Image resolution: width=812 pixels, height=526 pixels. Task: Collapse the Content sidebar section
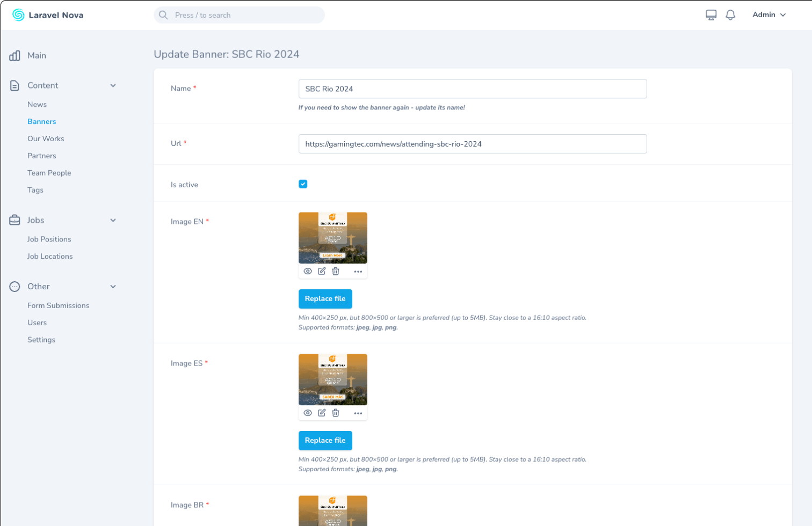(113, 85)
